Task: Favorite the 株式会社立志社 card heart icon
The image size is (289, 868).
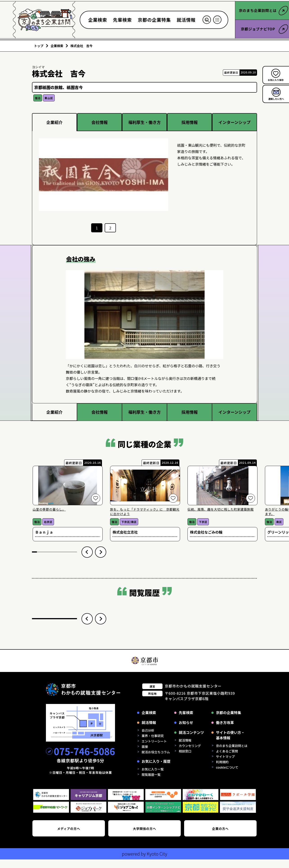Action: 173,498
